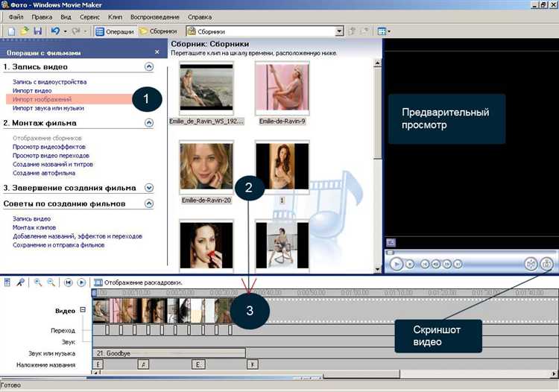Collapse the Монтаж фильма section
Image resolution: width=559 pixels, height=392 pixels.
click(149, 123)
